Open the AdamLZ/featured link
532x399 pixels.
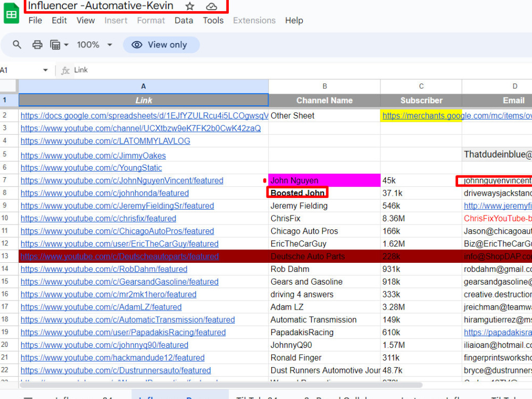[101, 307]
